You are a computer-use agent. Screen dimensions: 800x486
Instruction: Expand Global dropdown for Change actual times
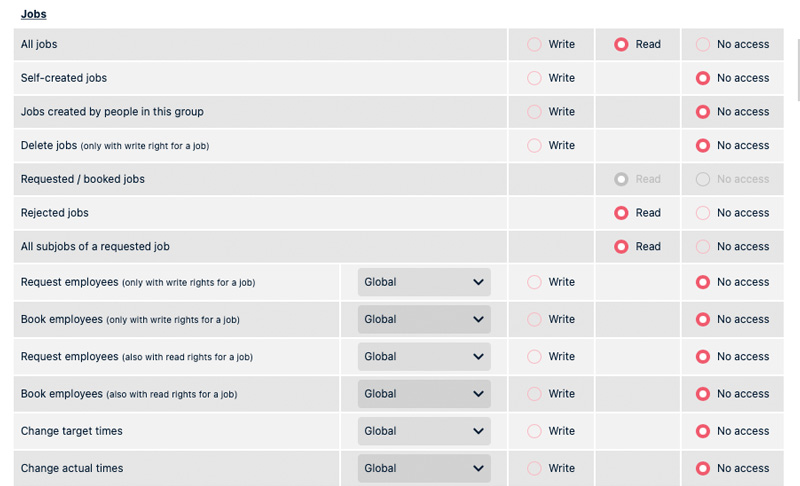tap(424, 468)
